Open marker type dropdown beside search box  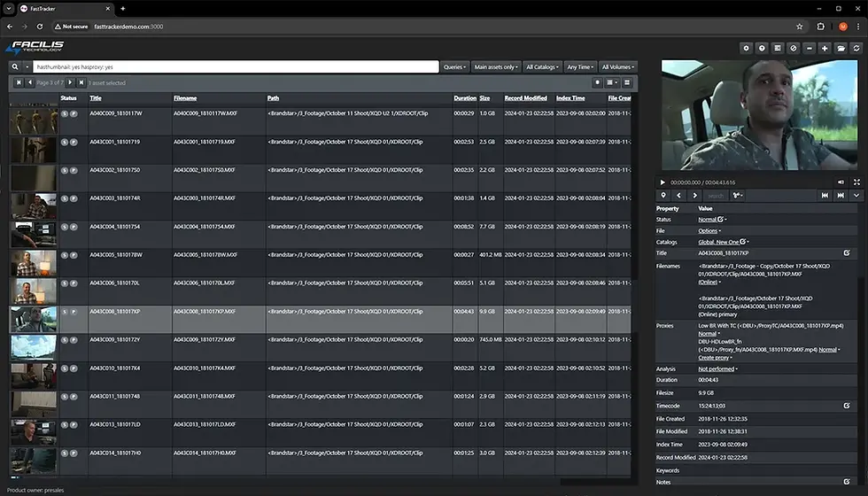[x=737, y=196]
